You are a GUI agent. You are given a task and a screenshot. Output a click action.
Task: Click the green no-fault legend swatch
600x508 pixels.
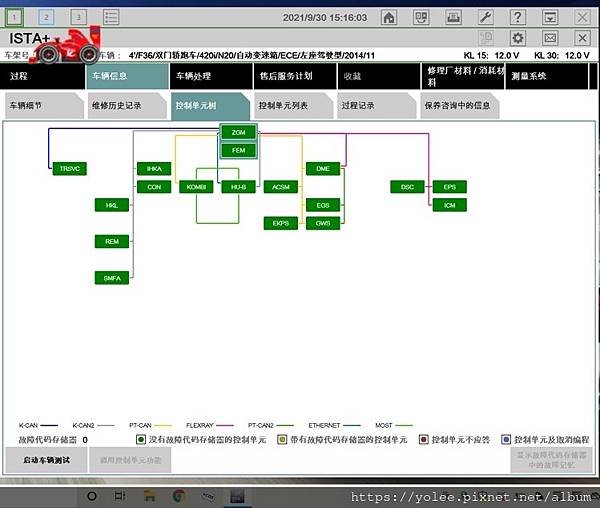(x=141, y=440)
